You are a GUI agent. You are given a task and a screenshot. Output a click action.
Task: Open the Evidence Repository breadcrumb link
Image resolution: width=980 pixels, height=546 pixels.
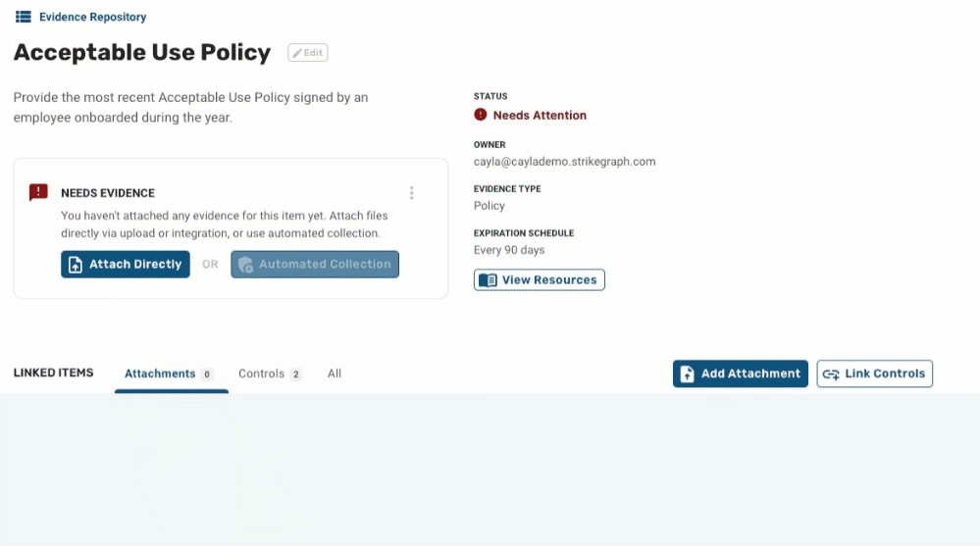point(92,17)
